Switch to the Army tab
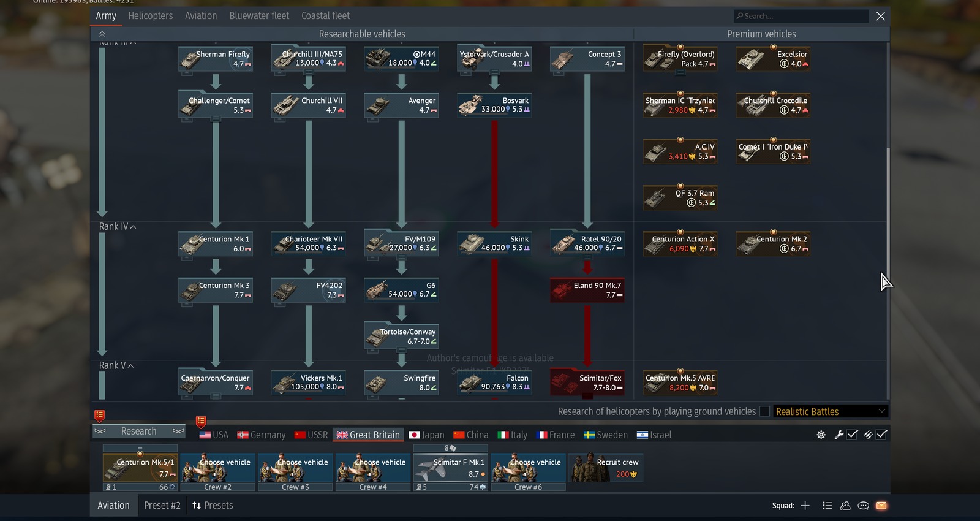This screenshot has height=521, width=980. [106, 16]
